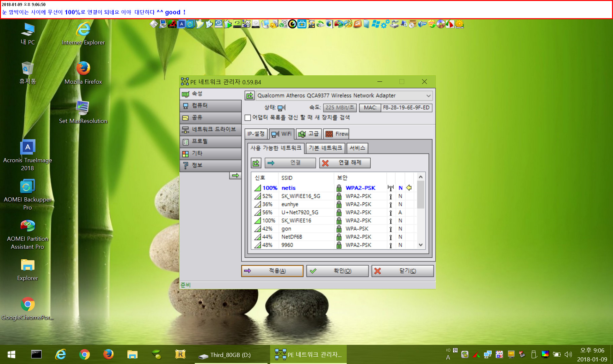Open the 속성 sidebar section
Image resolution: width=613 pixels, height=364 pixels.
[210, 94]
